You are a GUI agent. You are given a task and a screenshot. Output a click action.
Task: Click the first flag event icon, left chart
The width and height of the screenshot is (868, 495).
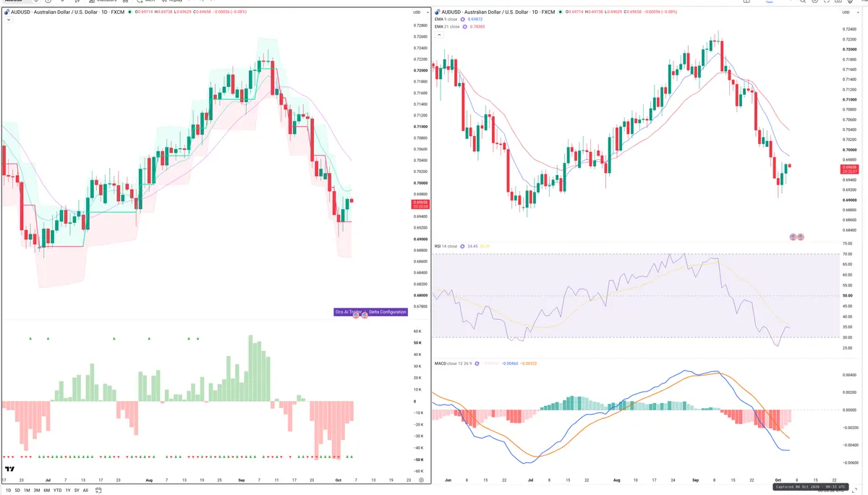(x=356, y=316)
